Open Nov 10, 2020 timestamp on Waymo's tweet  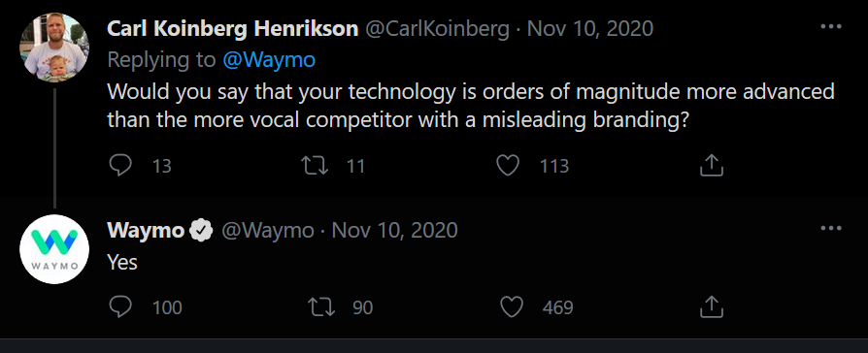point(395,230)
